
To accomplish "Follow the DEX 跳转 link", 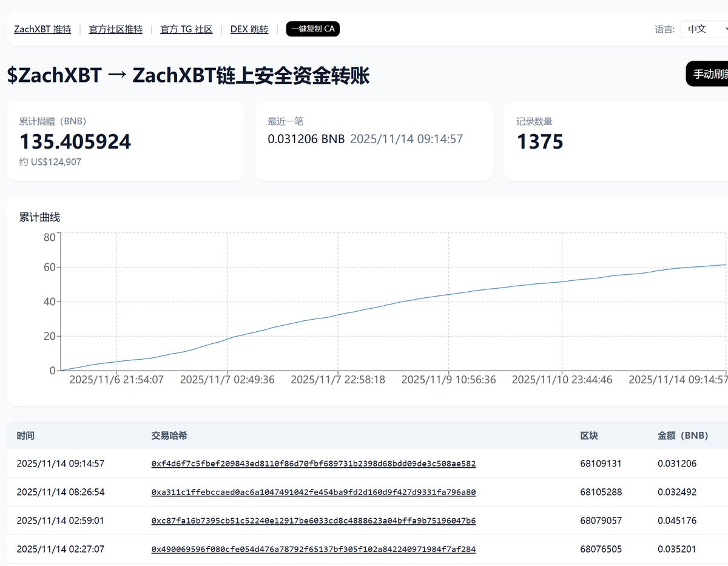I will click(249, 29).
